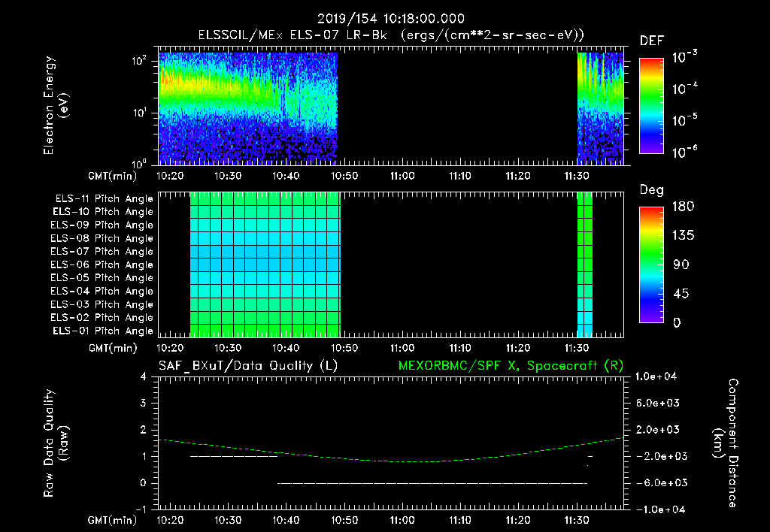
Task: Select the ELS-01 Pitch Angle row label
Action: click(103, 331)
